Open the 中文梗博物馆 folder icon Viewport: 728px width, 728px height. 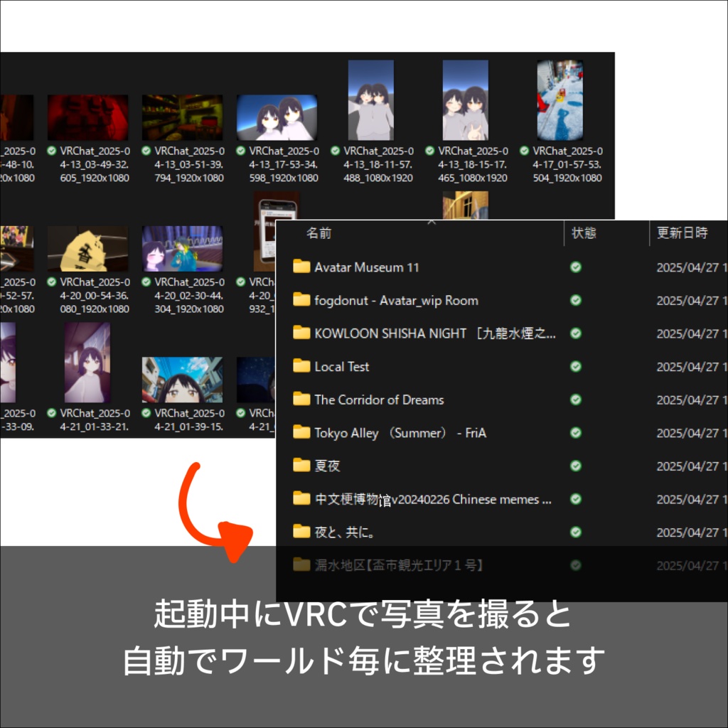[301, 499]
